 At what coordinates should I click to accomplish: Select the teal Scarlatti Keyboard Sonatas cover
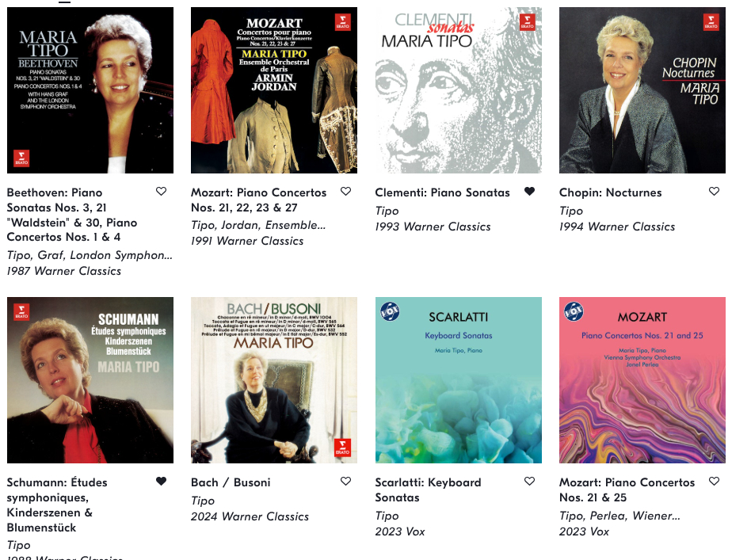point(459,380)
